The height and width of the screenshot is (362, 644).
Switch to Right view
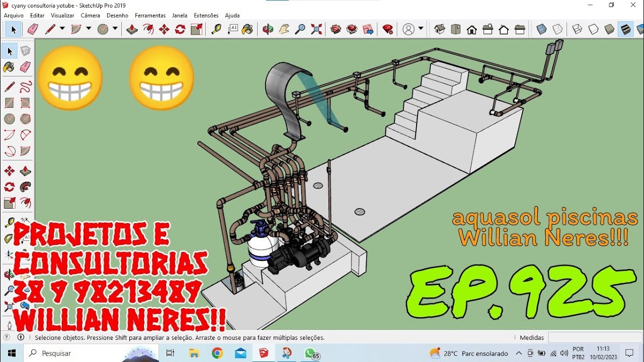point(488,29)
